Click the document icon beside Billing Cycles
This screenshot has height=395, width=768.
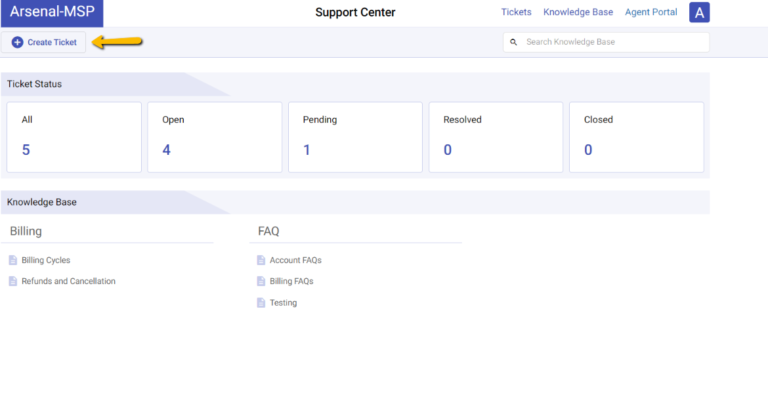13,260
